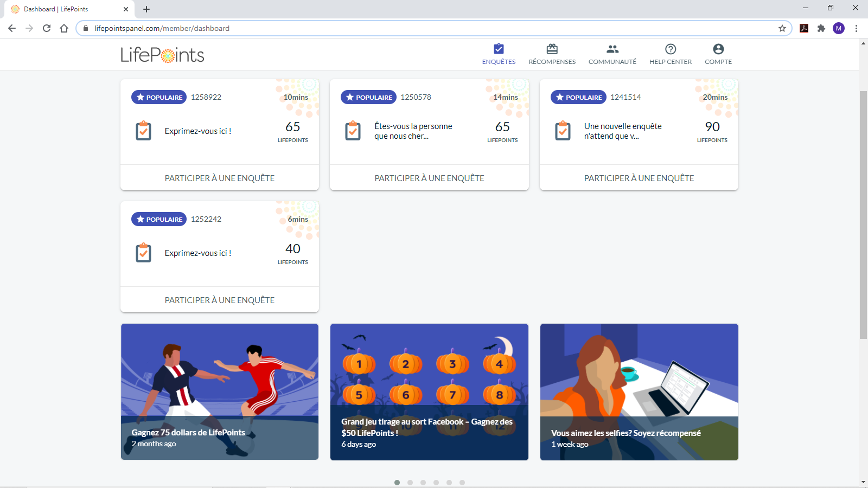Select the third carousel dot
Image resolution: width=868 pixels, height=488 pixels.
coord(423,483)
